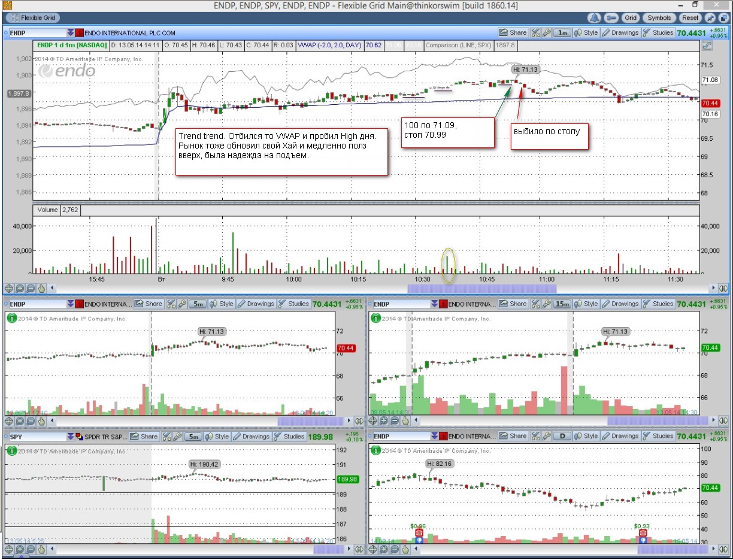Click green info icon on ENDP 15m chart
Screen dimensions: 733x560
(x=375, y=318)
